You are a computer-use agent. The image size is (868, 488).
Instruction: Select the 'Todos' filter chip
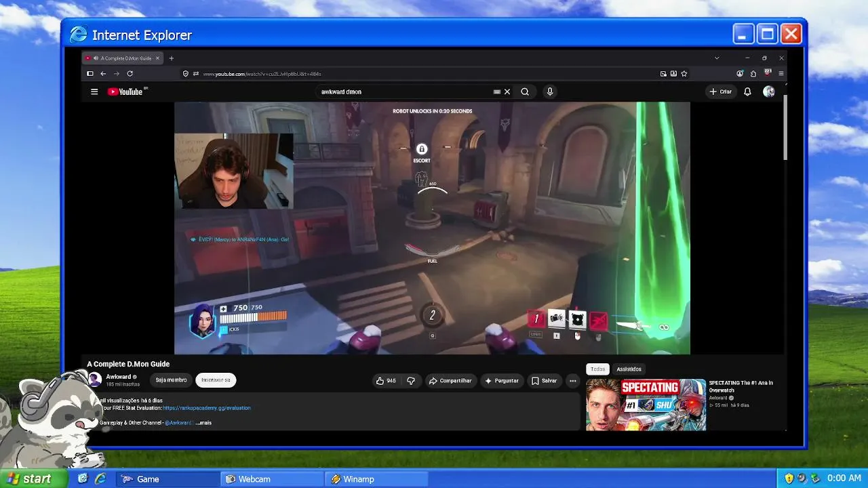[597, 369]
